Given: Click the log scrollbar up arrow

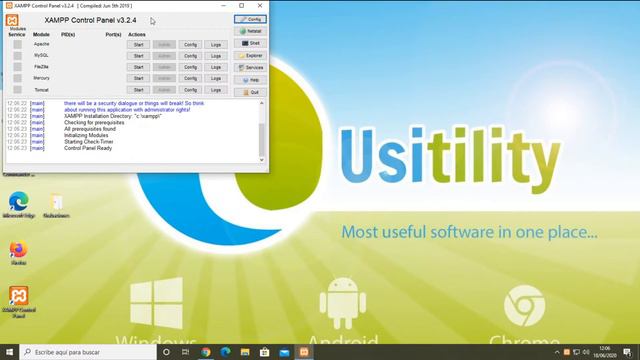Looking at the screenshot, I should [x=262, y=103].
